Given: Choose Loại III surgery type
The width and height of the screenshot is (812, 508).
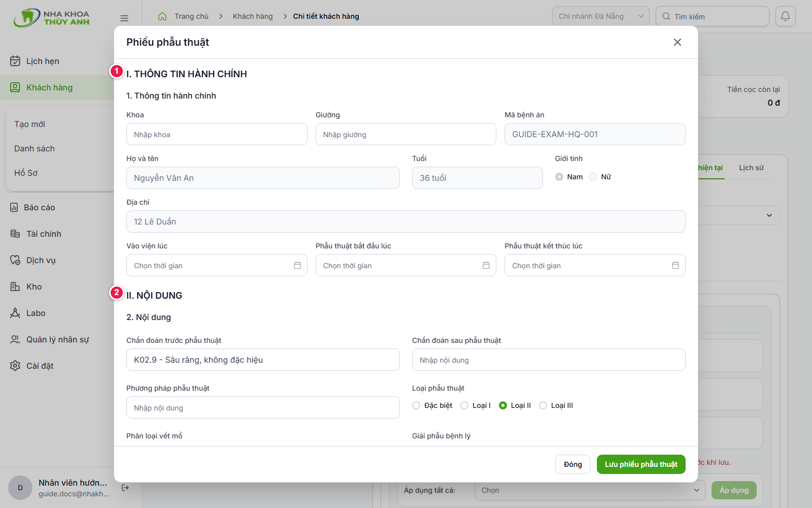Looking at the screenshot, I should pyautogui.click(x=543, y=405).
